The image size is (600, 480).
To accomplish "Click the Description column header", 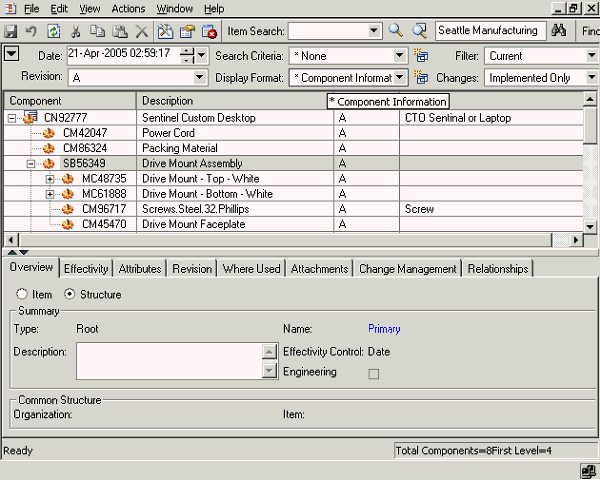I will click(x=235, y=101).
